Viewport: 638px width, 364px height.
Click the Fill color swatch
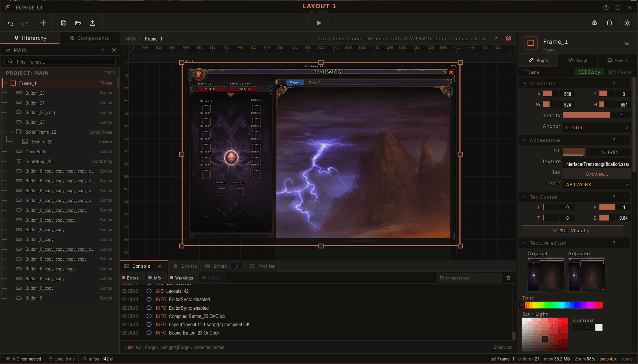574,152
